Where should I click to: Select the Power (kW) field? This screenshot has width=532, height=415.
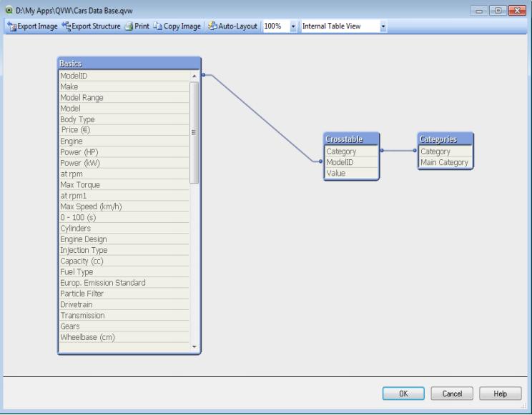click(124, 163)
